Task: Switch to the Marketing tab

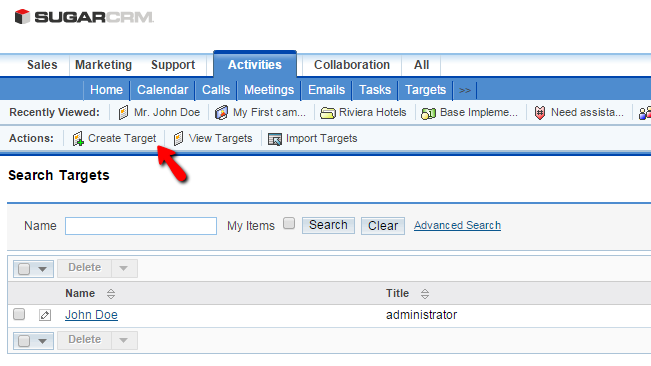Action: [103, 65]
